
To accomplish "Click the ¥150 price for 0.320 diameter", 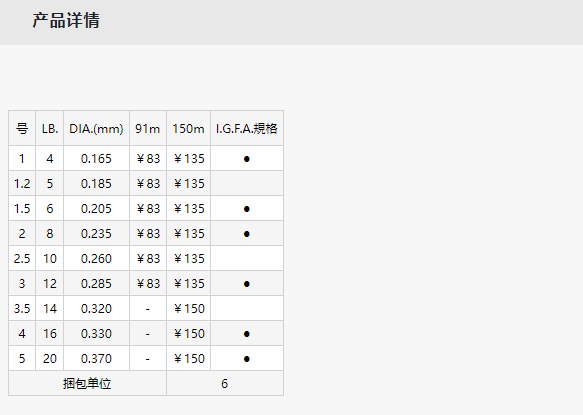I will click(x=189, y=308).
